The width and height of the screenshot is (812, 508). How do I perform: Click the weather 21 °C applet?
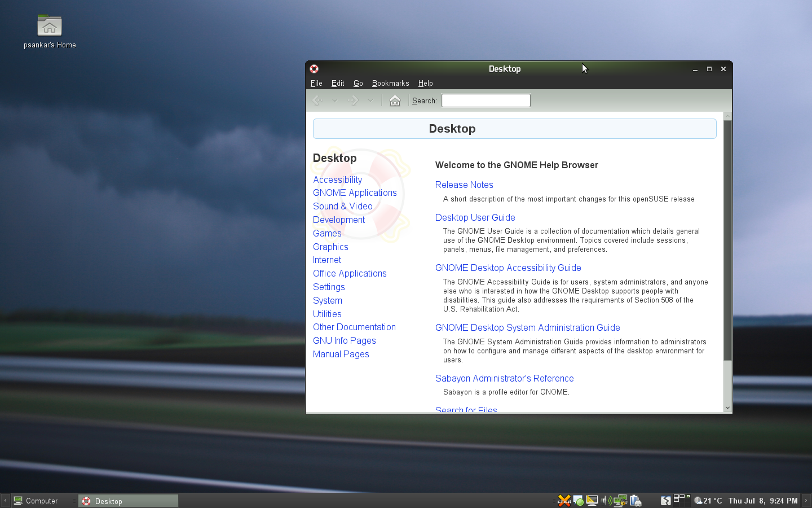[708, 501]
